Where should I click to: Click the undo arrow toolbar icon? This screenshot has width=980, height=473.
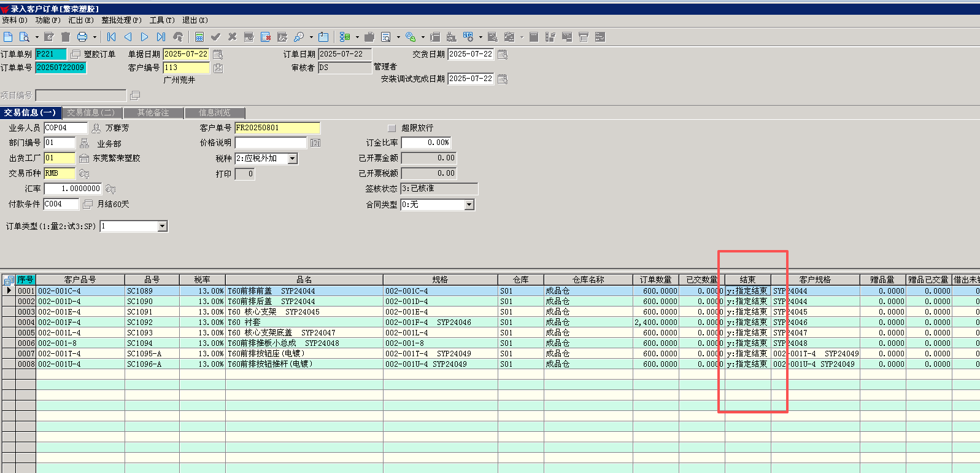[x=178, y=37]
